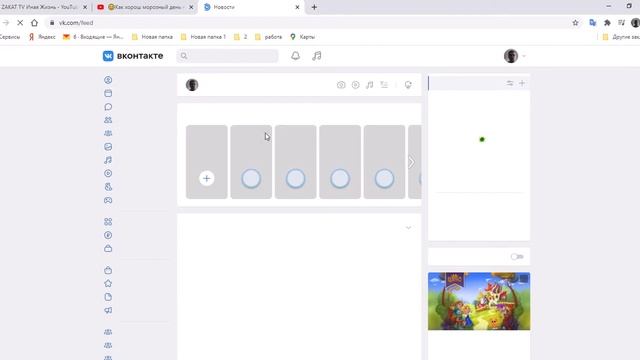The width and height of the screenshot is (640, 360).
Task: Open the работа bookmarks folder
Action: click(x=268, y=37)
